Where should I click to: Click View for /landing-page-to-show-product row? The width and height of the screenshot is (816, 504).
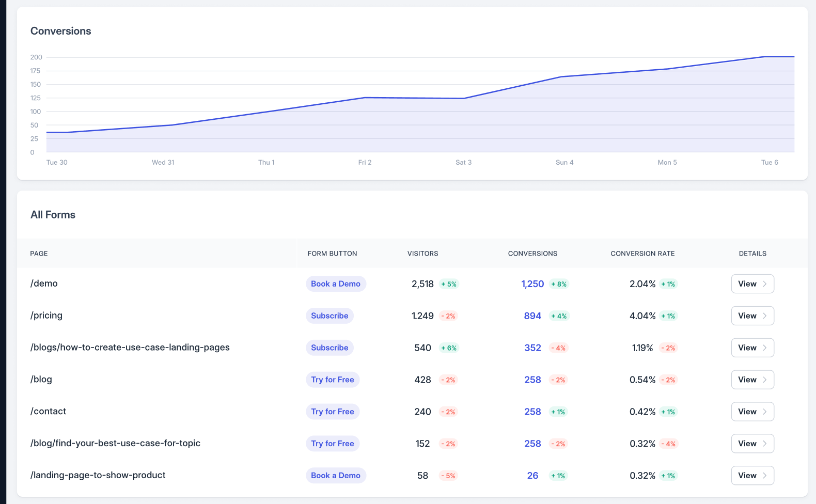click(752, 476)
